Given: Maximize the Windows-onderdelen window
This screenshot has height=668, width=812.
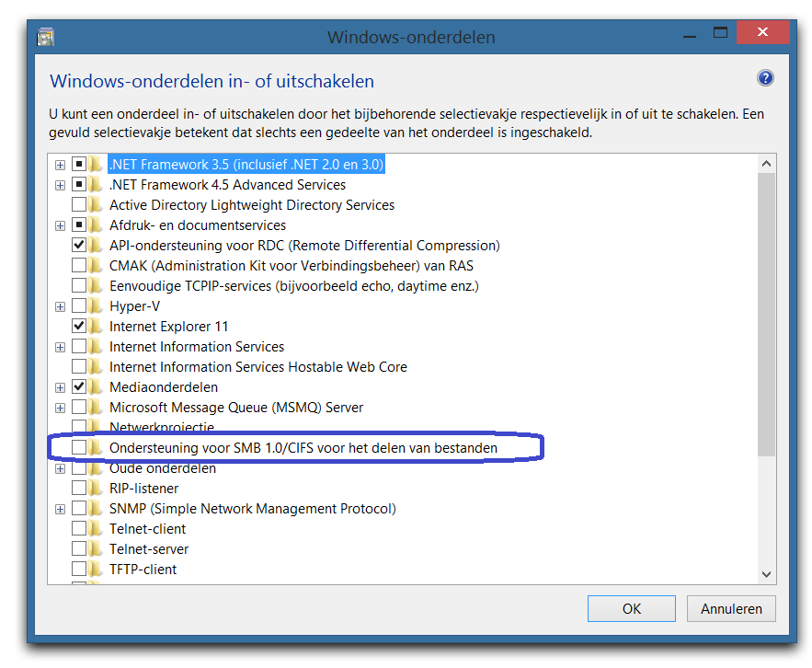Looking at the screenshot, I should (720, 32).
